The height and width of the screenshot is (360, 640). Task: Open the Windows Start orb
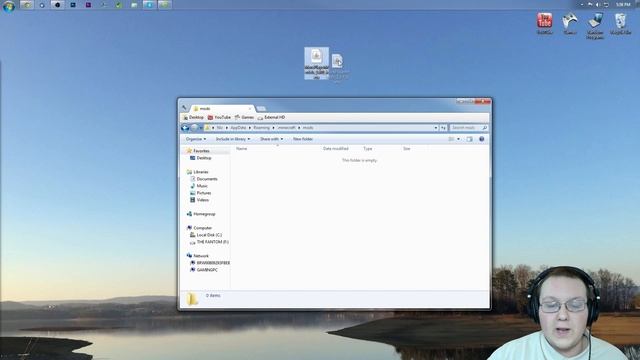(9, 6)
